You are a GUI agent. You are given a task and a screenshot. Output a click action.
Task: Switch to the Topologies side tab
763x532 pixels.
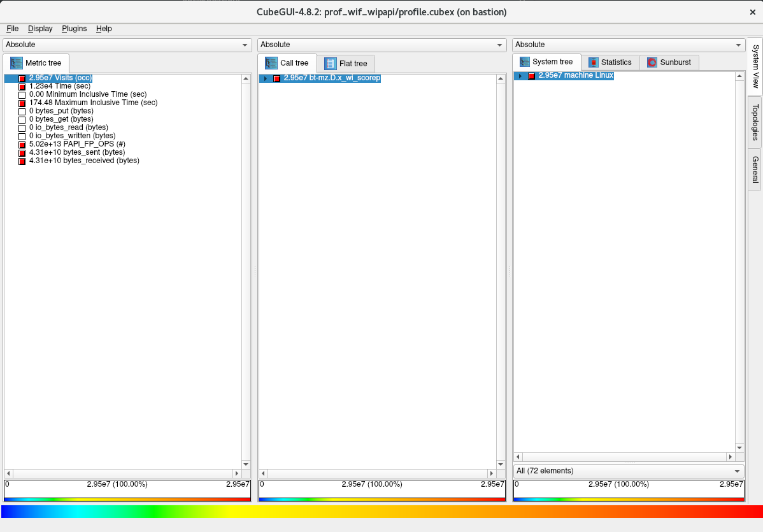755,122
